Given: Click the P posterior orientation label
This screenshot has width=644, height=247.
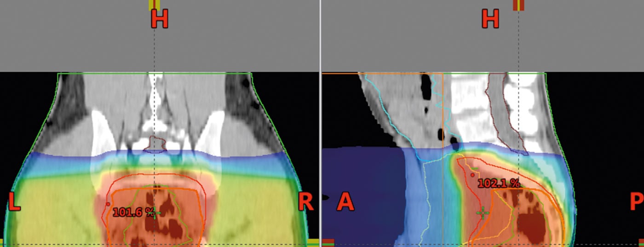Looking at the screenshot, I should tap(637, 202).
